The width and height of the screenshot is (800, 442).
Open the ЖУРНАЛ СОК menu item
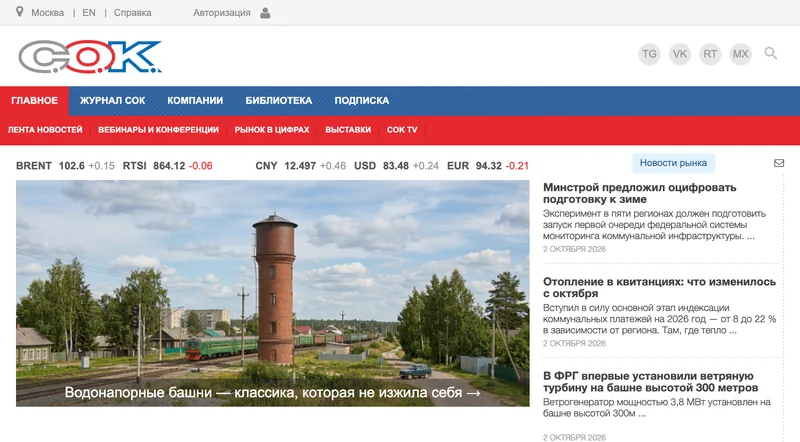112,101
